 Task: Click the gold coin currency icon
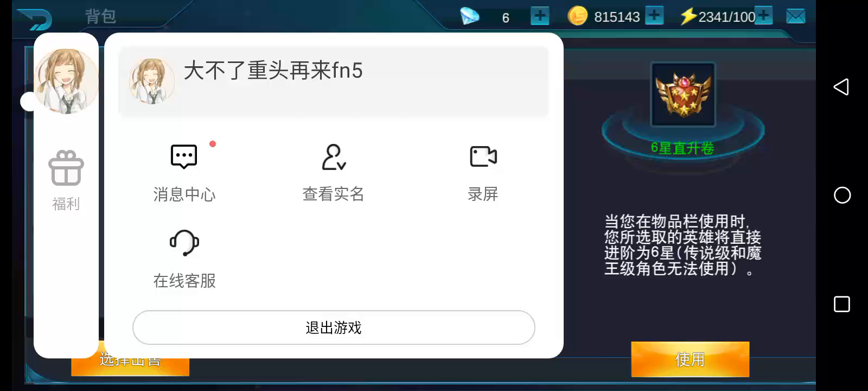click(x=577, y=16)
